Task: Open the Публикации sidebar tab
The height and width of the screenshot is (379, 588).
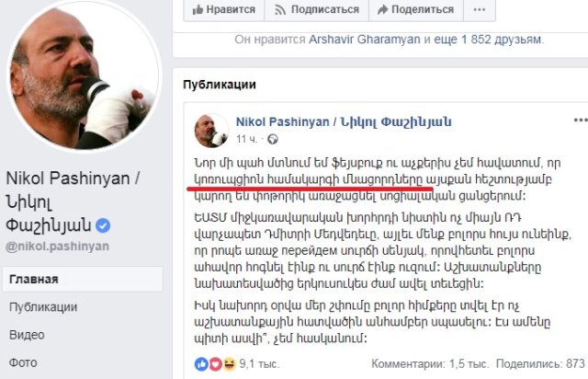Action: click(43, 307)
